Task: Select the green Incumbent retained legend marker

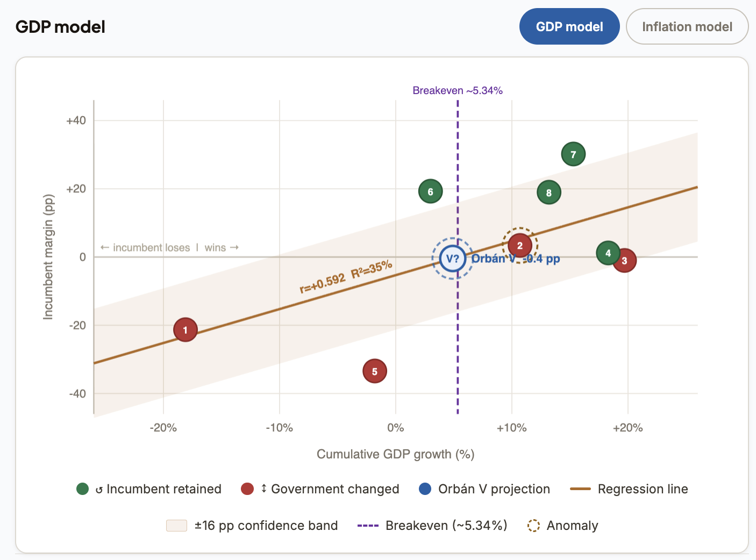Action: pos(82,489)
